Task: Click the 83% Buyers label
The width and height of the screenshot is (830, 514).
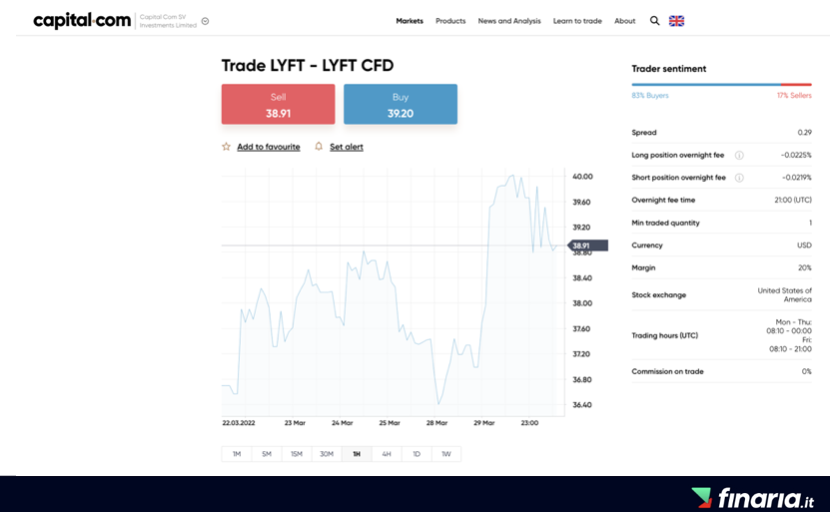Action: 650,96
